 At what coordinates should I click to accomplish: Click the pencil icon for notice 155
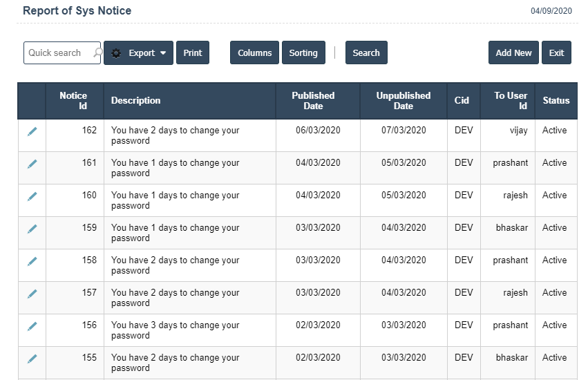coord(32,359)
